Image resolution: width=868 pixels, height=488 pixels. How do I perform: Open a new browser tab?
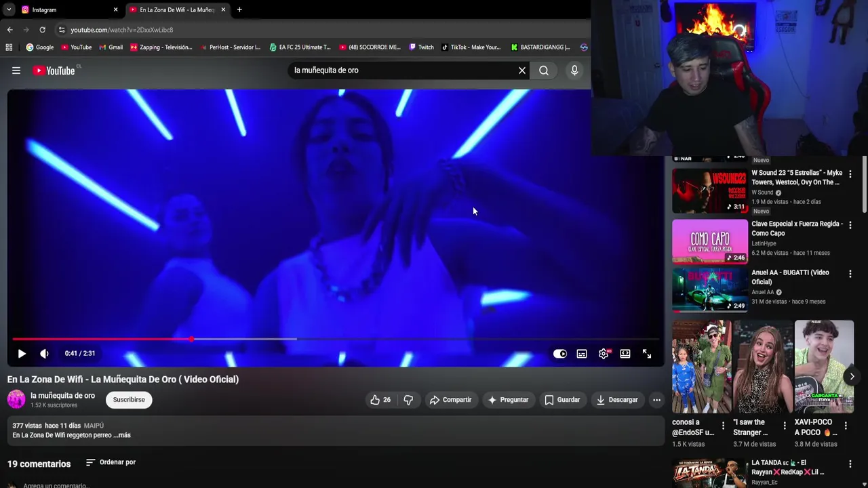pyautogui.click(x=239, y=9)
